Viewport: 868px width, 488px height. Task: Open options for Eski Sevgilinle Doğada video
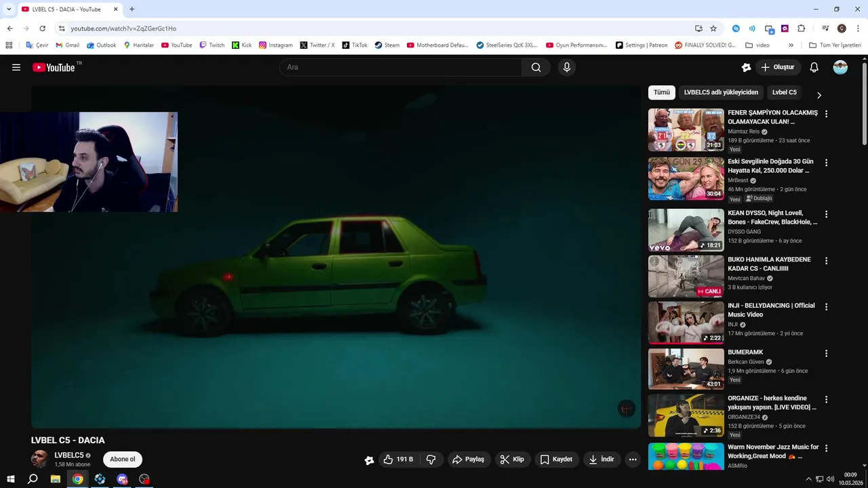(826, 163)
